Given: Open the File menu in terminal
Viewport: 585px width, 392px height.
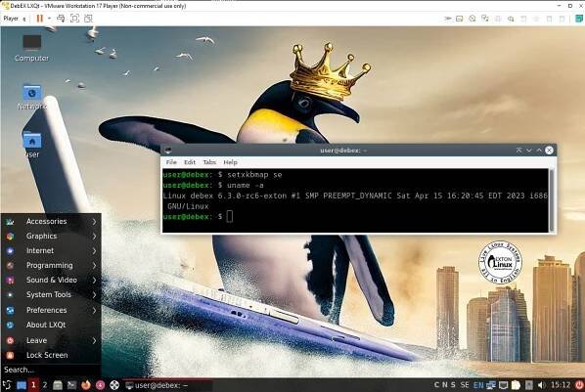Looking at the screenshot, I should point(171,162).
